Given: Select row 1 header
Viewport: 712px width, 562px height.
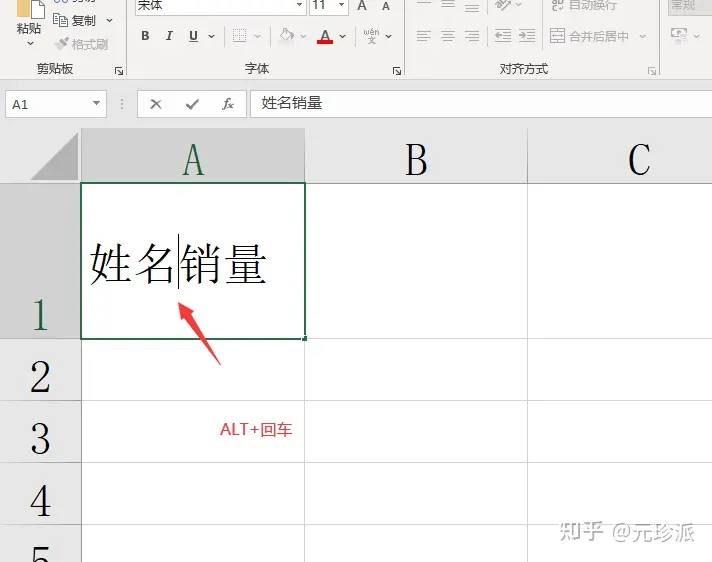Looking at the screenshot, I should click(40, 261).
